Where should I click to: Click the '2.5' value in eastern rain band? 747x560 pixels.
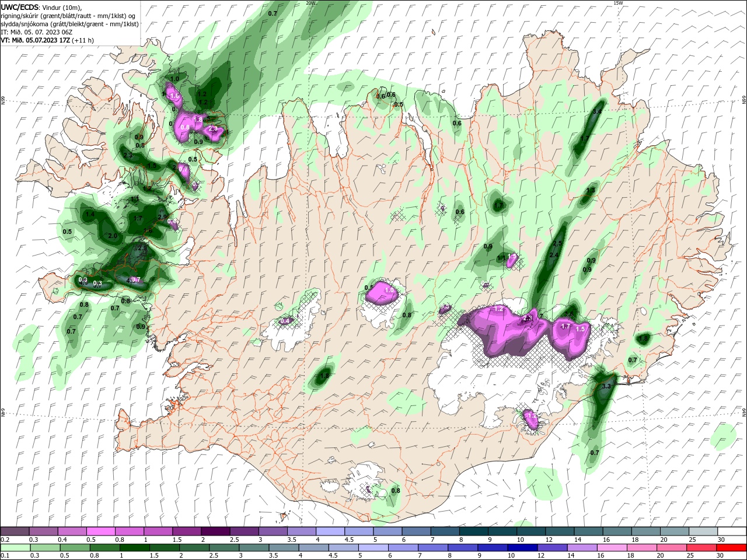click(x=557, y=244)
